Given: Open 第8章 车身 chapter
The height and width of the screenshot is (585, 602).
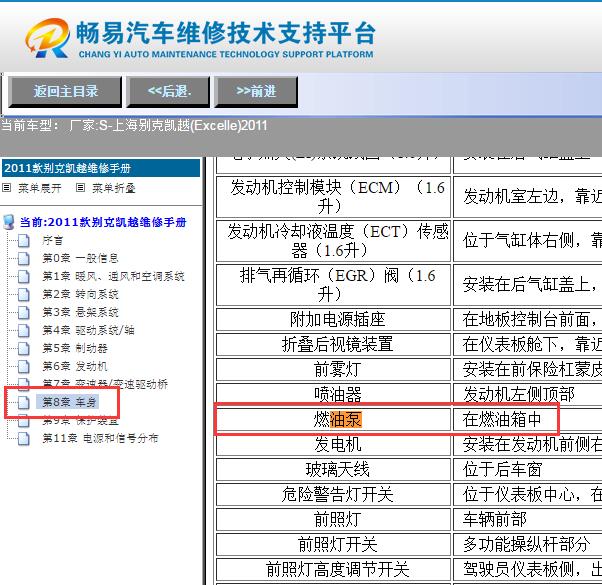Looking at the screenshot, I should (x=69, y=402).
